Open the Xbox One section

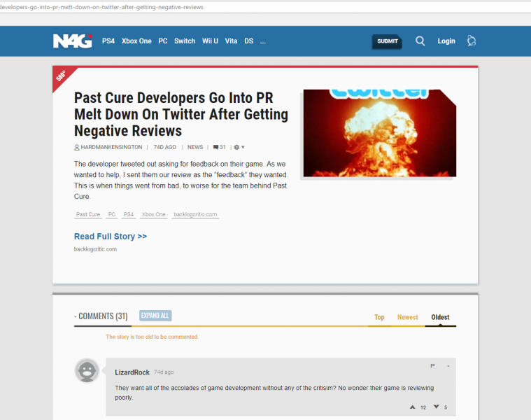[x=136, y=41]
